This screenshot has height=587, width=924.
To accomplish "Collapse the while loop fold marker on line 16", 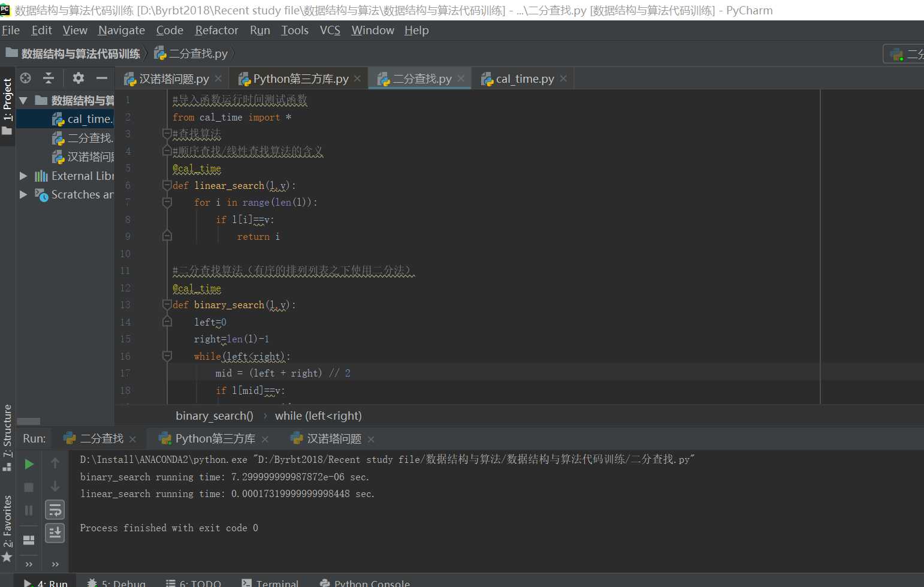I will click(x=167, y=356).
